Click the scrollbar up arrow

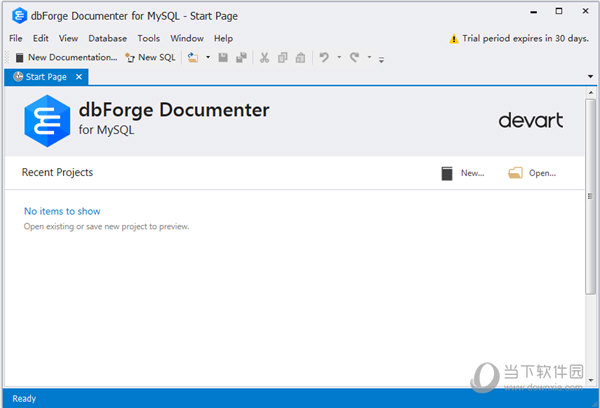pos(590,93)
